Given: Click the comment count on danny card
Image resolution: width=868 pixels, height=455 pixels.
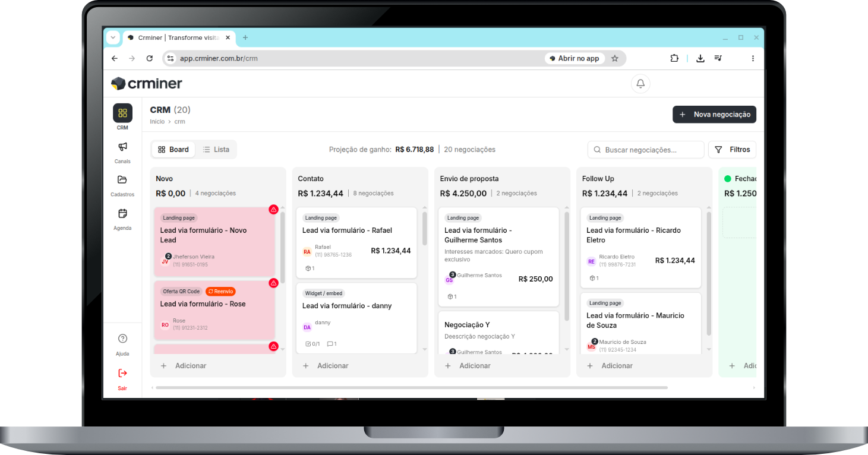Looking at the screenshot, I should tap(332, 344).
